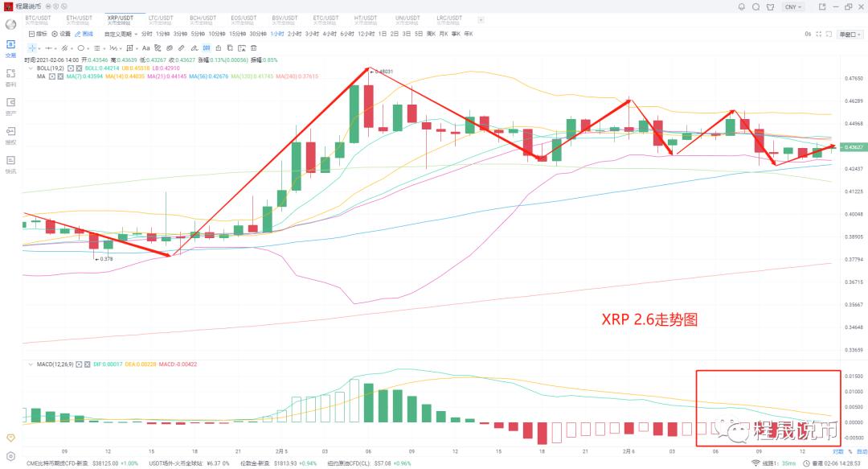Remove the MA indicator X button
The width and height of the screenshot is (868, 469).
[x=60, y=76]
